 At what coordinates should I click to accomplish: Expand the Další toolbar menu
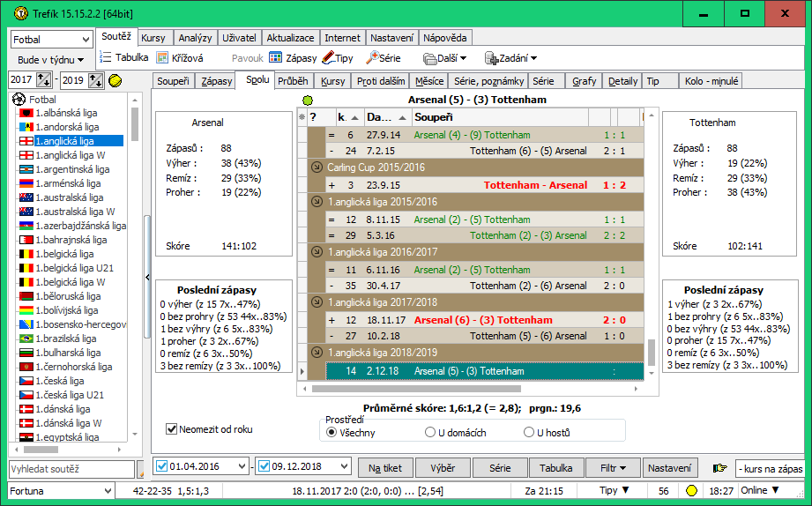click(445, 58)
